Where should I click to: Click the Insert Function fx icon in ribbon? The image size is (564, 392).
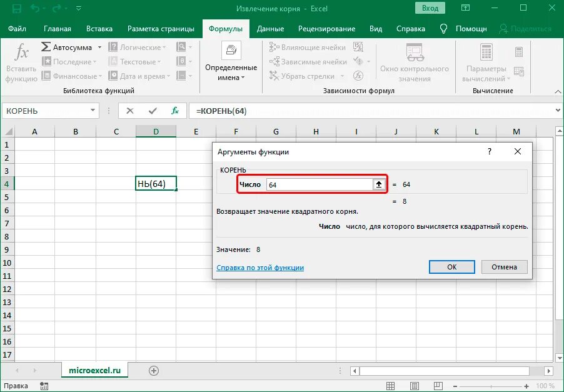(21, 53)
